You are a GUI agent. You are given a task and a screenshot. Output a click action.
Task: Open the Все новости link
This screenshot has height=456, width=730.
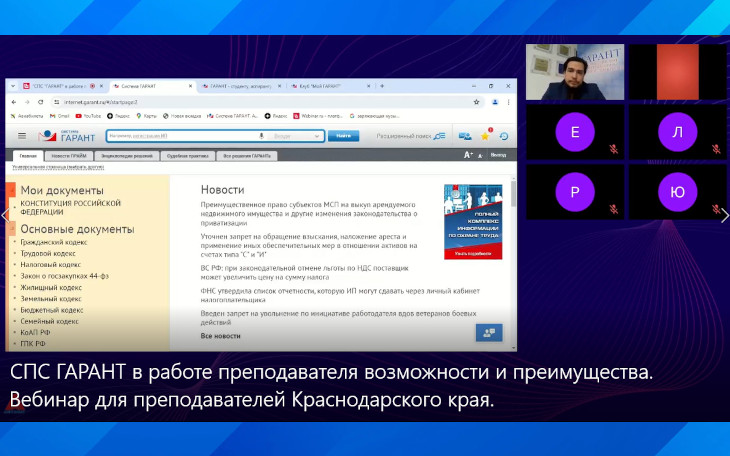(x=221, y=336)
